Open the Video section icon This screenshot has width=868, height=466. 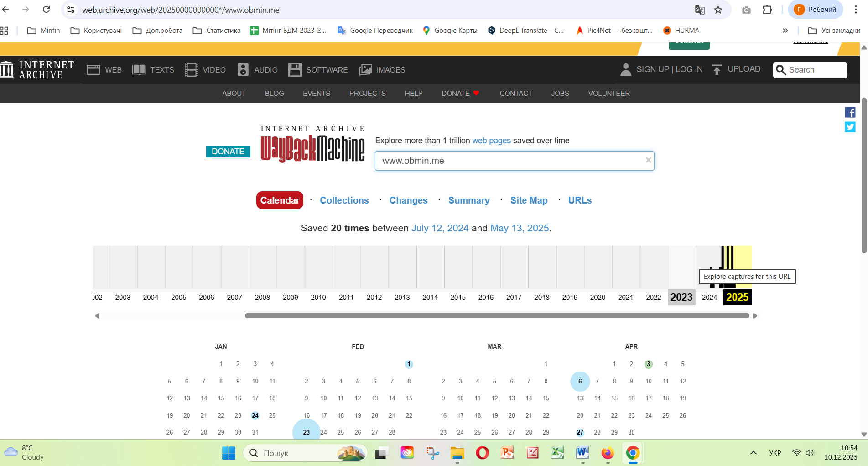coord(191,70)
